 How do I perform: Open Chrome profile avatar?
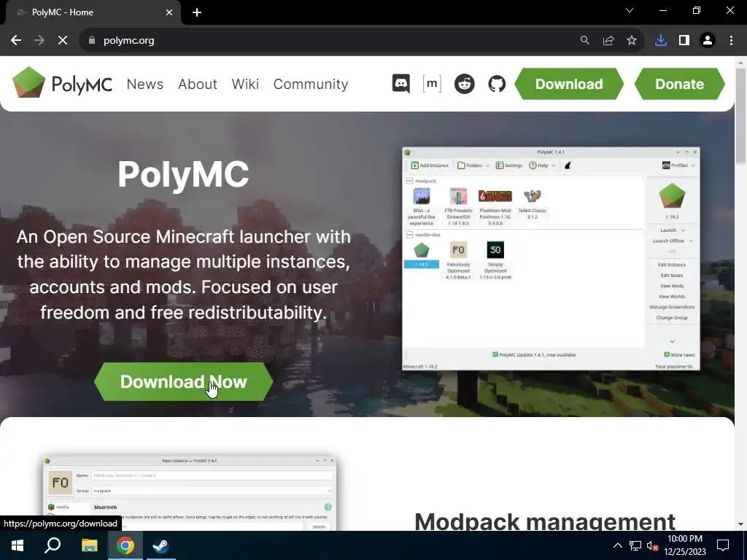[x=708, y=41]
